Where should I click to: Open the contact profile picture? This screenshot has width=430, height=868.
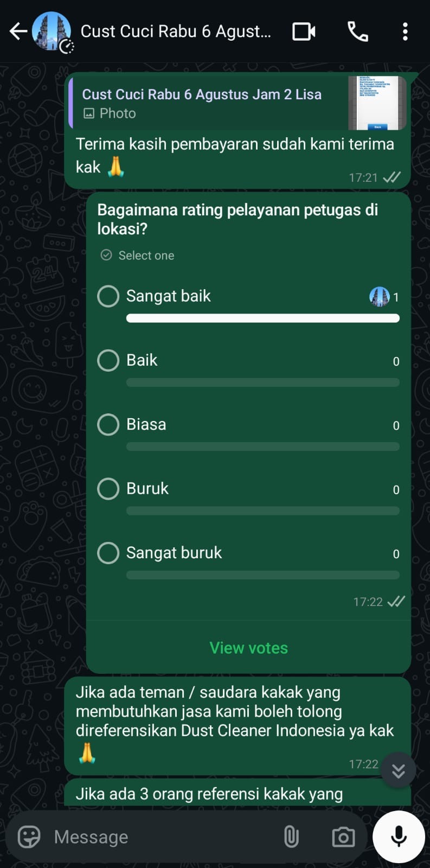coord(52,31)
